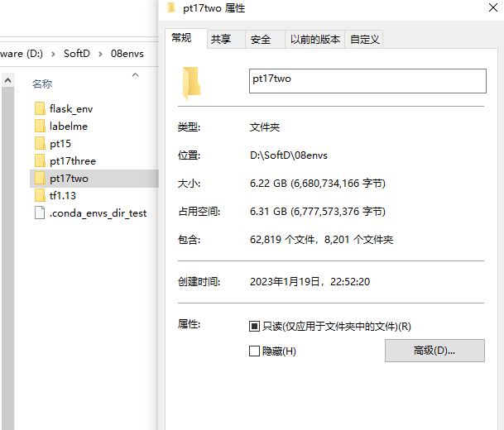Click the pt17three folder icon
Screen dimensions: 504x430
[40, 160]
